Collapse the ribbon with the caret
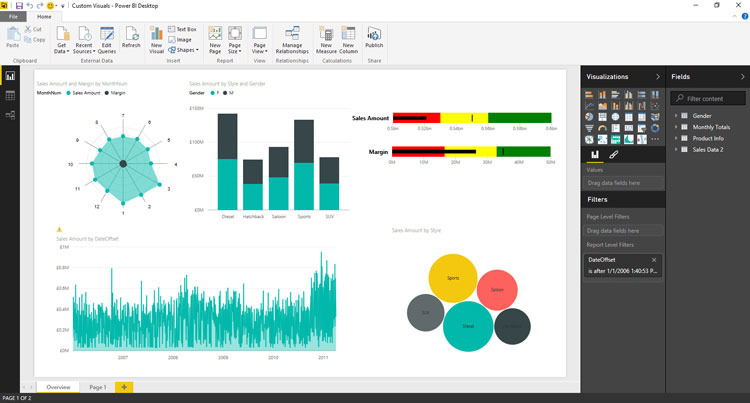The width and height of the screenshot is (750, 403). [x=735, y=16]
